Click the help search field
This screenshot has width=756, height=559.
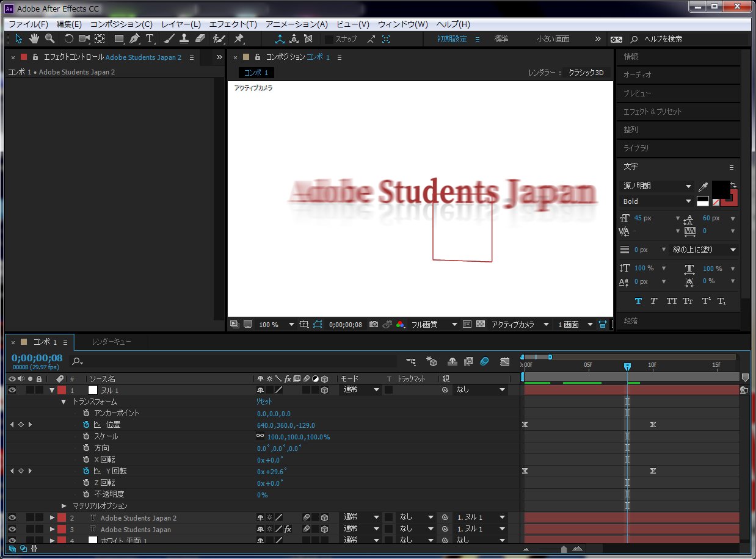pyautogui.click(x=691, y=39)
